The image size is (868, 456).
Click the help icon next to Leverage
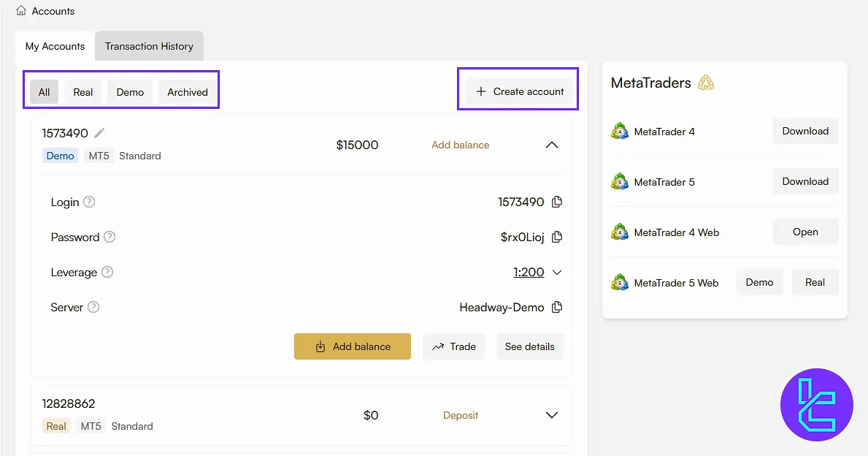click(107, 272)
